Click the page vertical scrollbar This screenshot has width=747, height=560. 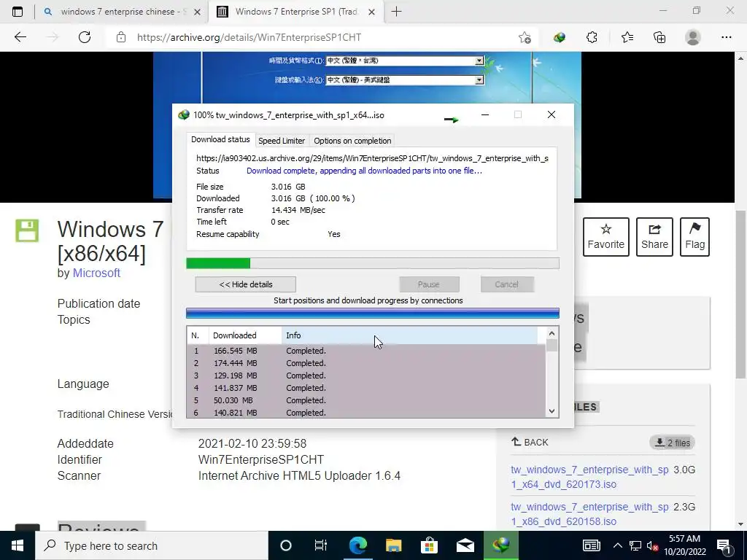click(x=740, y=295)
